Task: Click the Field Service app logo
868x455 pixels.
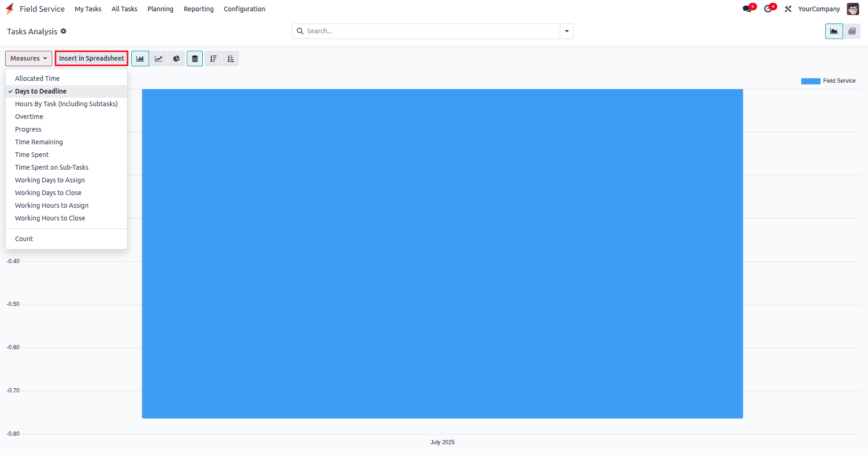Action: point(10,9)
